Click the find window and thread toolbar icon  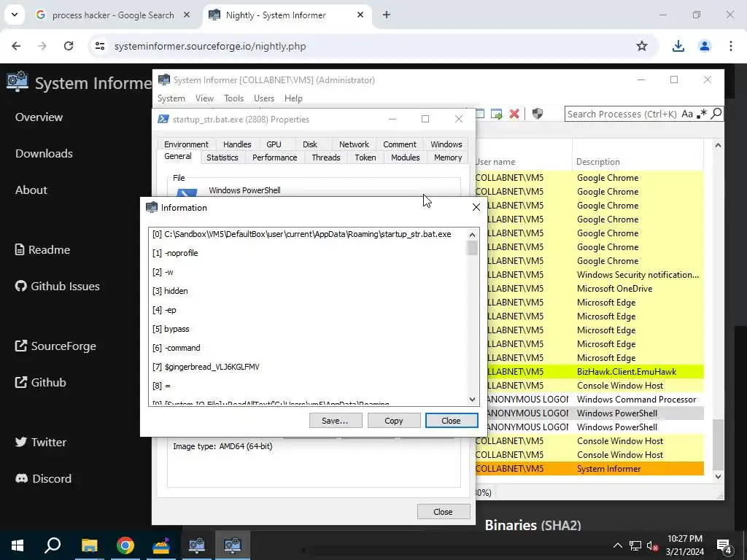coord(496,114)
